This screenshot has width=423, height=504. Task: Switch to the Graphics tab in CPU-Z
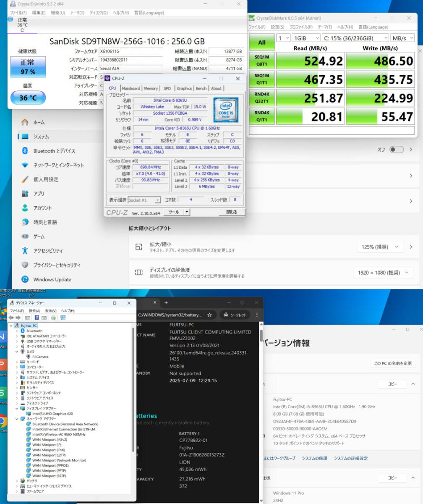coord(184,89)
